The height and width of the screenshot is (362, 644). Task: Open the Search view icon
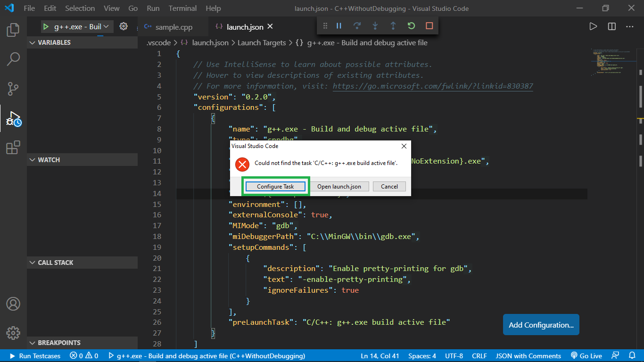click(13, 59)
